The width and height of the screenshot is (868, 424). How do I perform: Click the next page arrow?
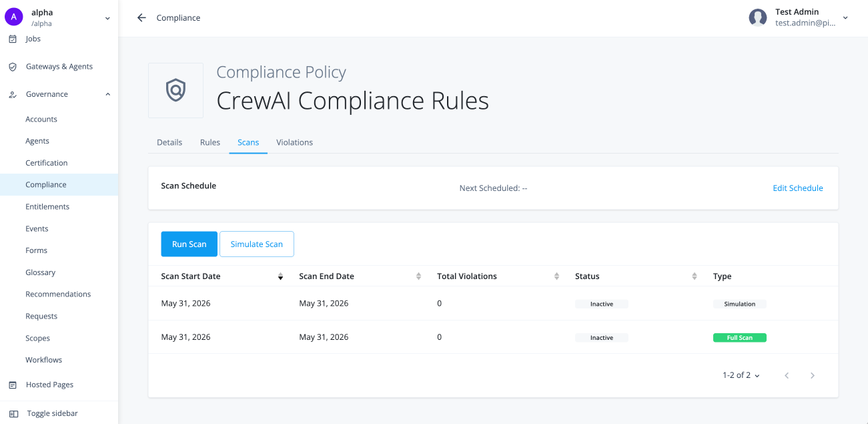tap(813, 376)
